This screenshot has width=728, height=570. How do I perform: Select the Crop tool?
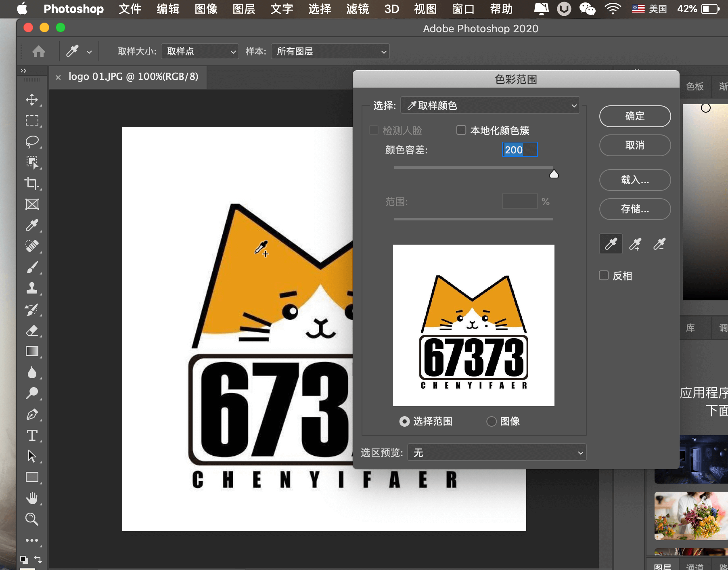(x=32, y=183)
